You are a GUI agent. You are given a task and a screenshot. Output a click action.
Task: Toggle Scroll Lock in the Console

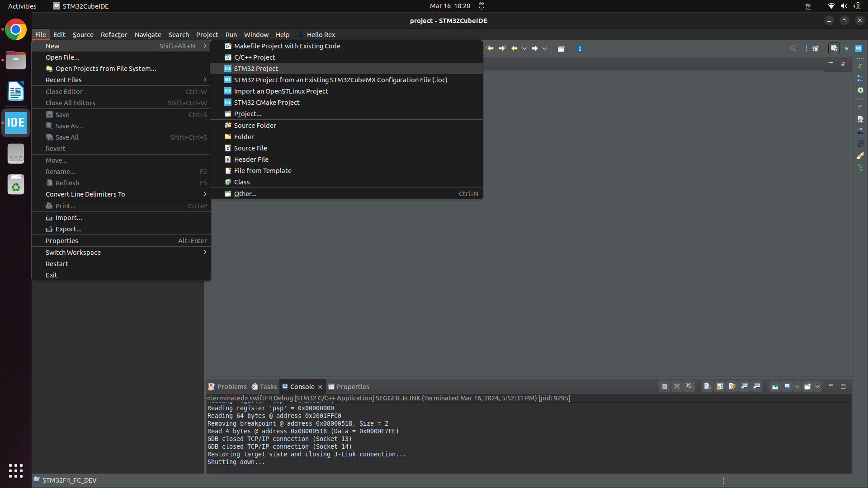tap(720, 386)
